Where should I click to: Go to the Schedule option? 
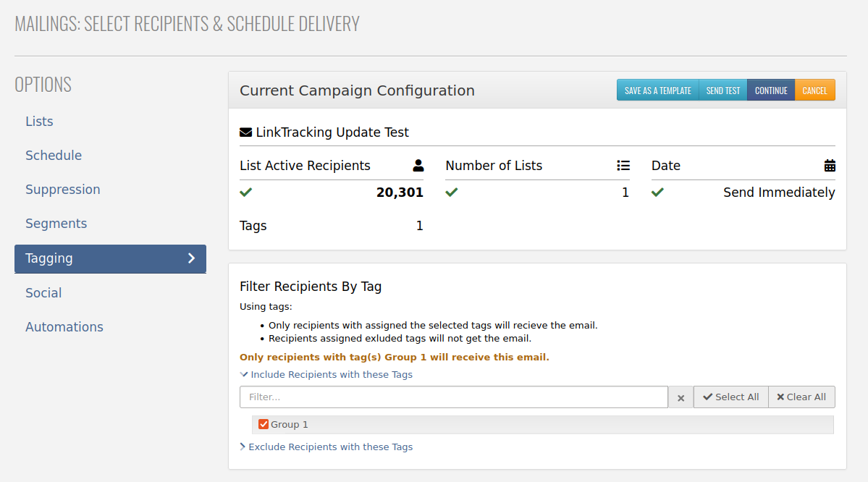click(54, 156)
